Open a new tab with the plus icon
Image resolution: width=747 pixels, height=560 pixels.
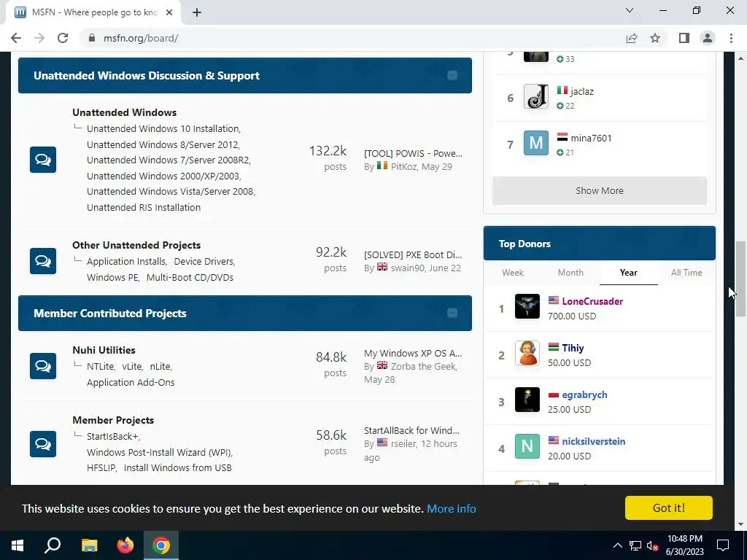coord(197,12)
